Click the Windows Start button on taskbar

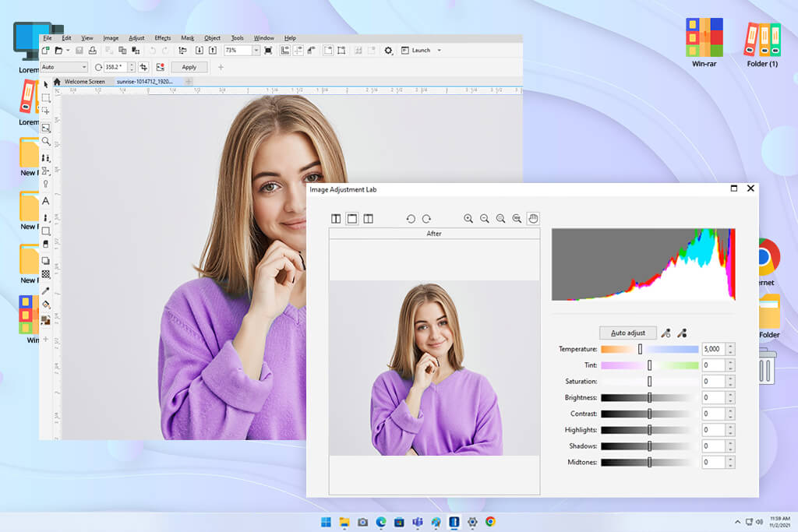coord(327,522)
